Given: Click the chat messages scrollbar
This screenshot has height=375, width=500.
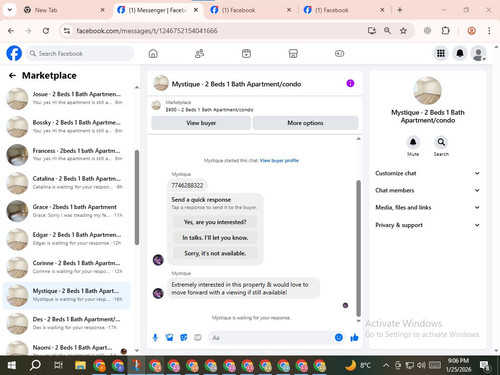Looking at the screenshot, I should tap(359, 248).
